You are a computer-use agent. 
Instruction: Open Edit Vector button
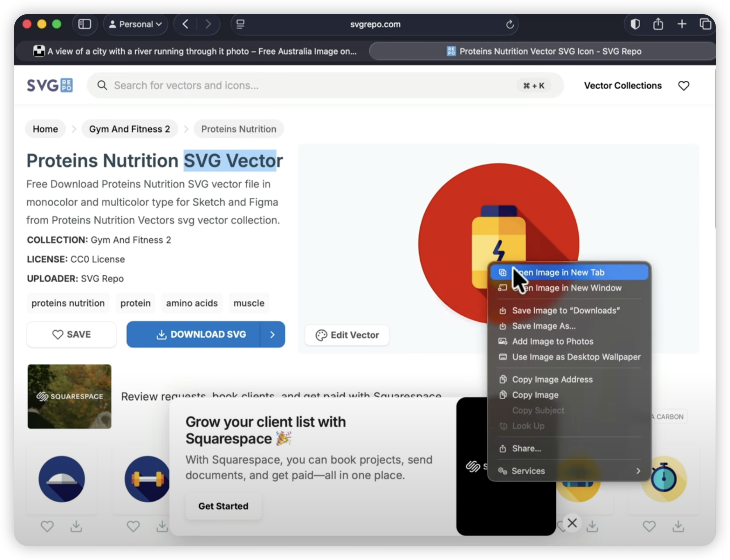click(x=347, y=335)
